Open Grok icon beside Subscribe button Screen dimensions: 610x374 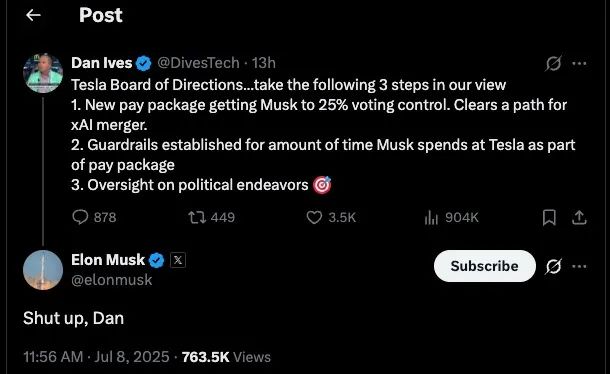click(x=553, y=266)
